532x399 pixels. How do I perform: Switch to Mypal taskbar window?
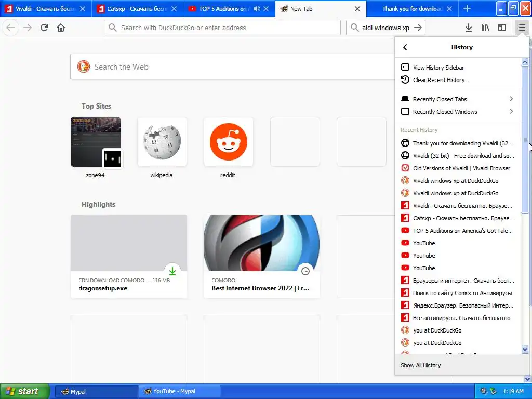click(x=96, y=391)
